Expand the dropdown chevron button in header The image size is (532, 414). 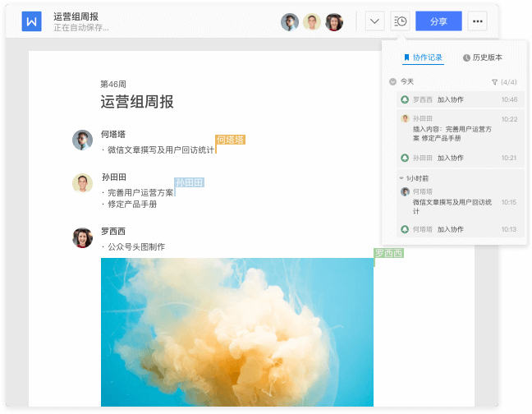pos(374,21)
